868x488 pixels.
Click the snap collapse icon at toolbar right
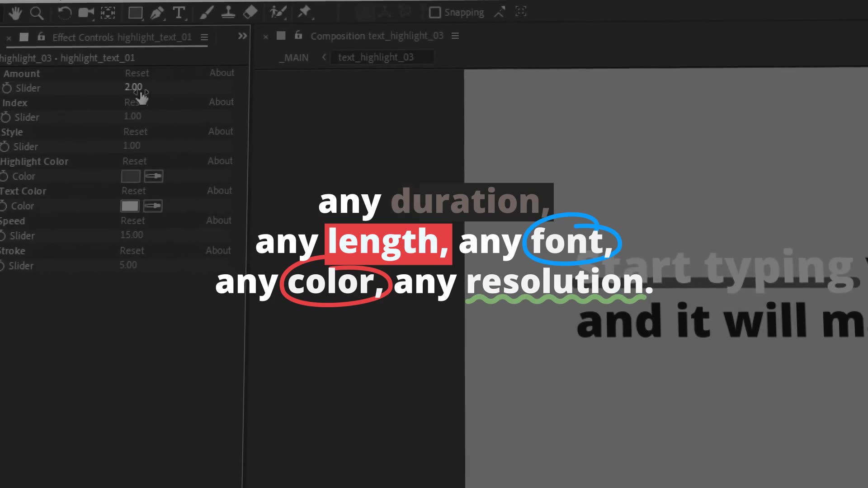click(x=521, y=12)
